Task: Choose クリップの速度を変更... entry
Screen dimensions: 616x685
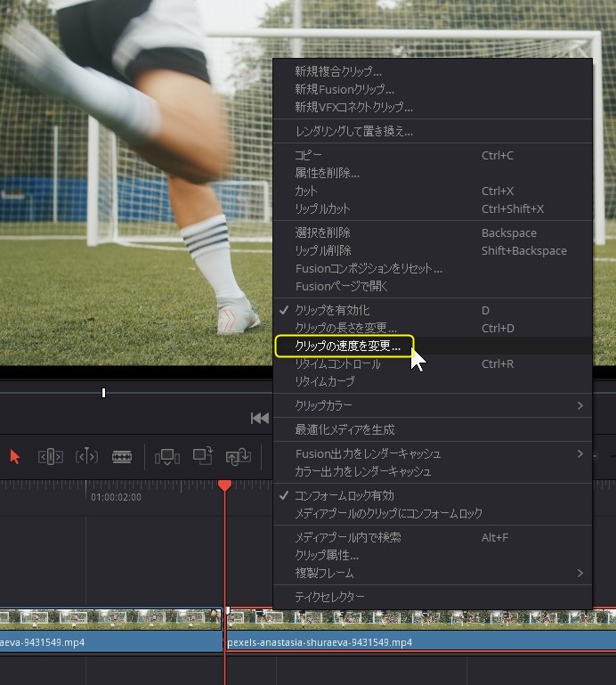Action: pos(433,346)
